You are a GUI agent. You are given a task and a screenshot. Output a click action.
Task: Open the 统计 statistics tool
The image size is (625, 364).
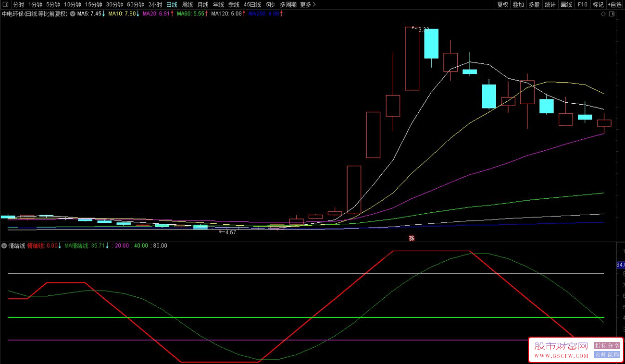[550, 4]
